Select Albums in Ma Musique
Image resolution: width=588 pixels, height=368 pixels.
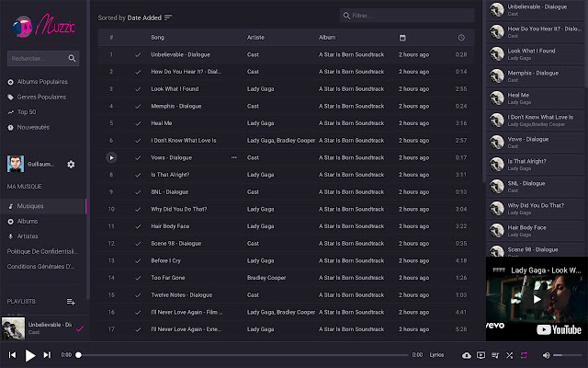pos(27,222)
